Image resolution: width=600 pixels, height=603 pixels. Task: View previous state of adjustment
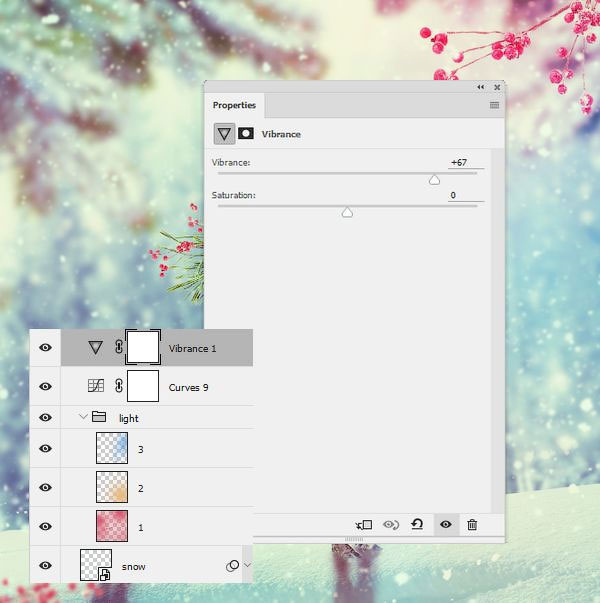(x=391, y=525)
